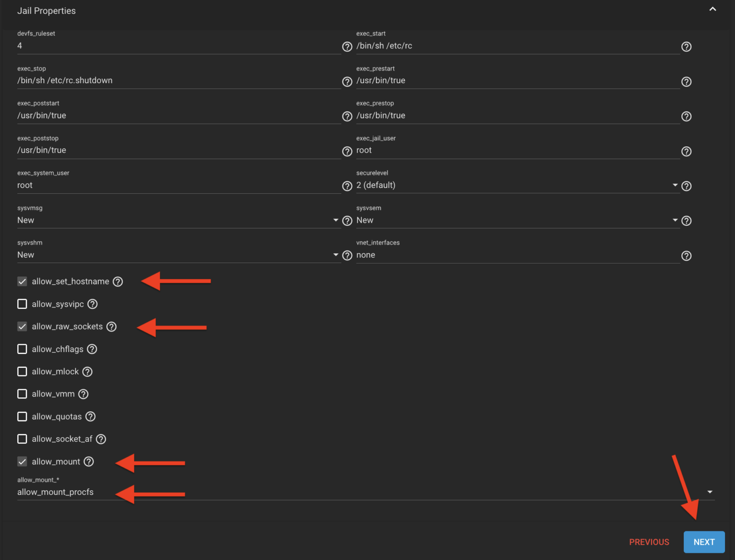Go back with the PREVIOUS button
735x560 pixels.
click(x=649, y=542)
